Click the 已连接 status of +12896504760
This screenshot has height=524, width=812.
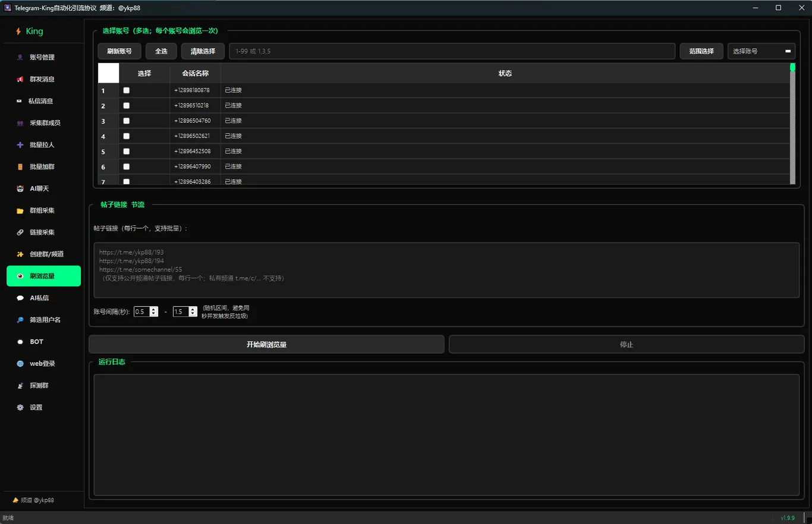coord(233,121)
